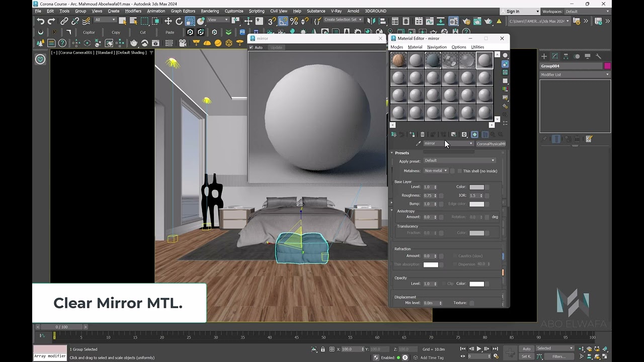Screen dimensions: 644x362
Task: Click the Redo arrow icon
Action: point(51,21)
